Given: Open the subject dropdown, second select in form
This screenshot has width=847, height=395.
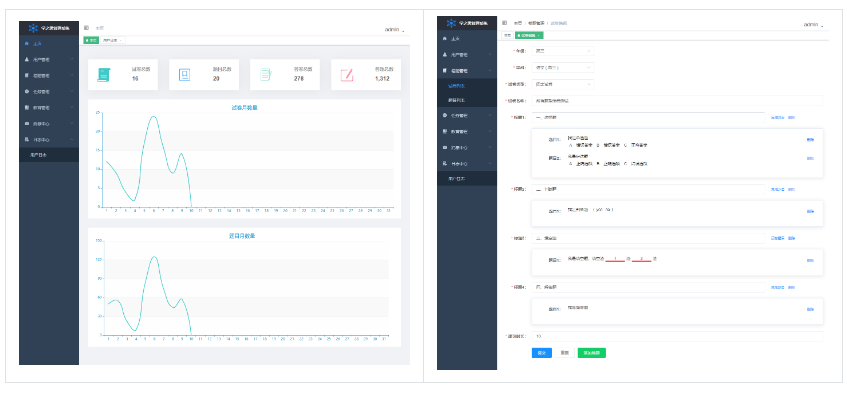Looking at the screenshot, I should (x=562, y=68).
